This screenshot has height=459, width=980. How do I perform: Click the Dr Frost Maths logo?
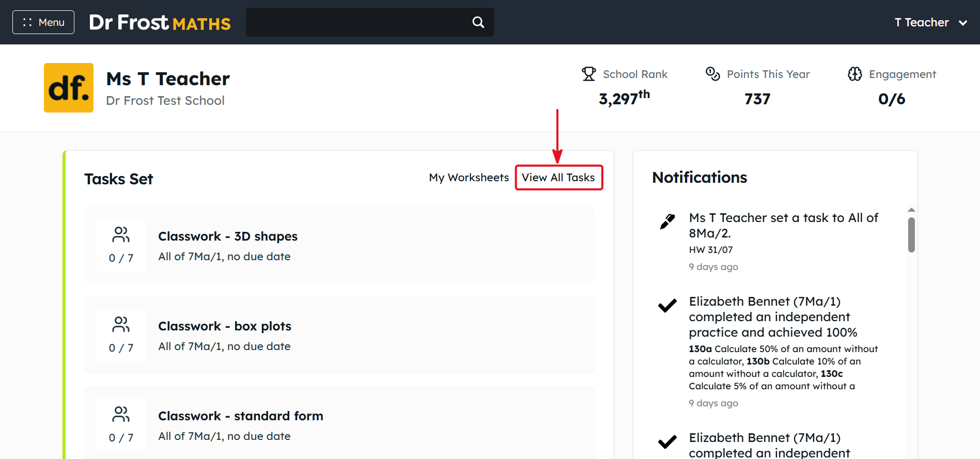pyautogui.click(x=160, y=22)
